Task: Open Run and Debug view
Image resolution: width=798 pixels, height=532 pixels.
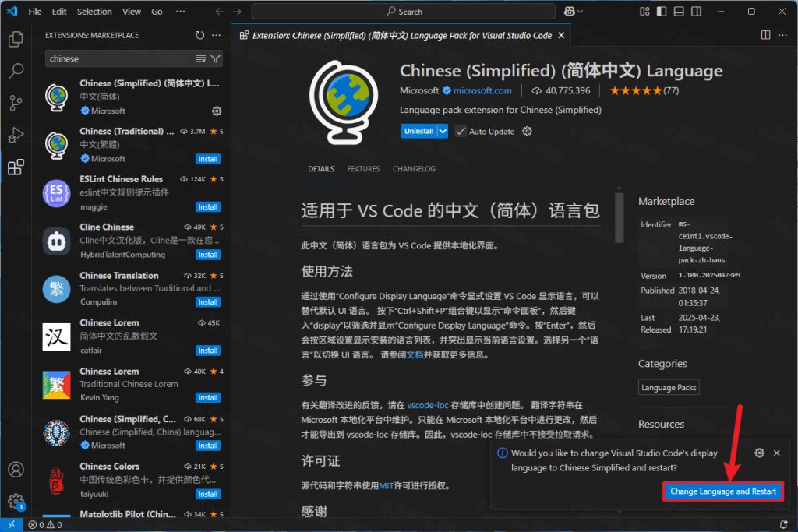Action: (x=16, y=136)
